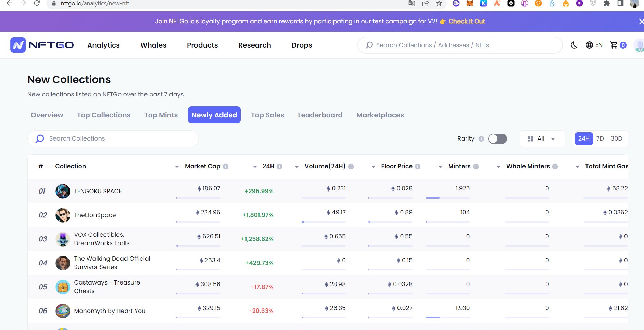Switch to the Top Collections tab
644x330 pixels.
tap(104, 115)
